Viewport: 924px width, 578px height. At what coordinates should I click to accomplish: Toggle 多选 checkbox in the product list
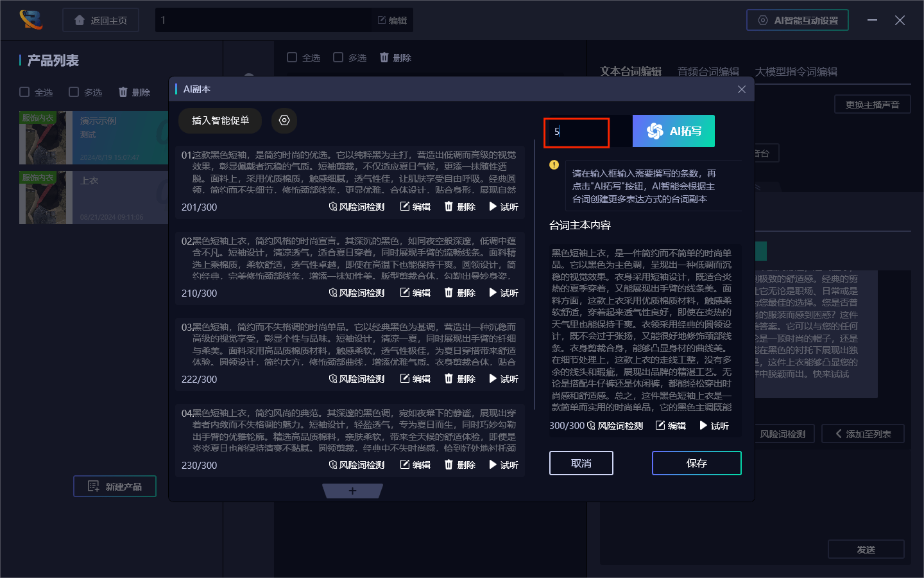[74, 92]
